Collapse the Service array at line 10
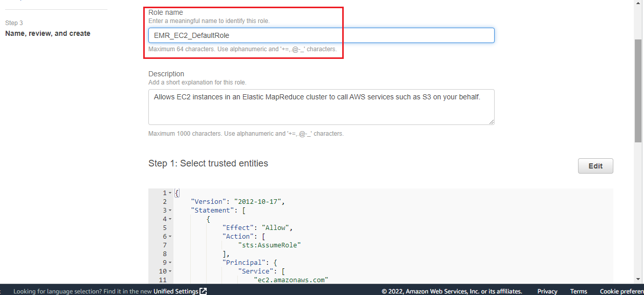 [169, 271]
